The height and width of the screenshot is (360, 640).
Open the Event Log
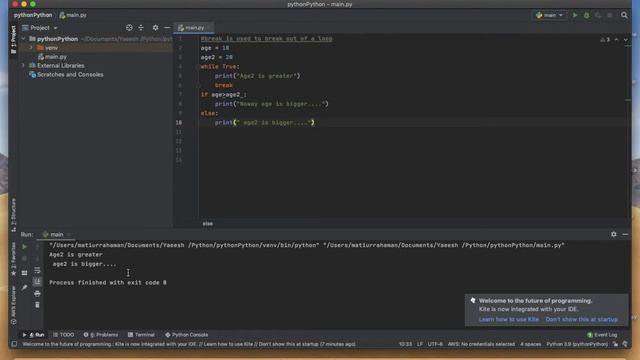click(x=602, y=335)
